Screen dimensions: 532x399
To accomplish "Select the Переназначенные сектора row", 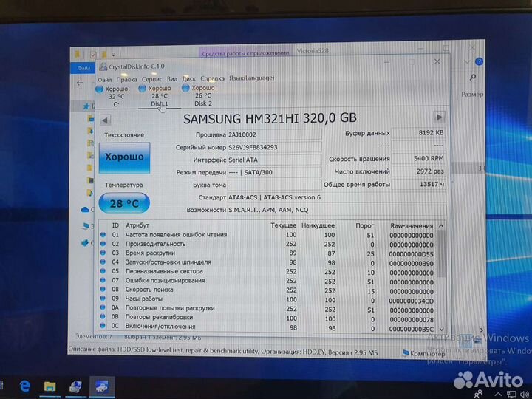I will [267, 272].
